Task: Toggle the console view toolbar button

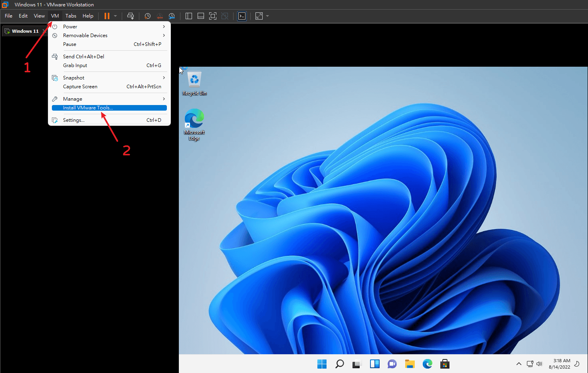Action: click(x=242, y=16)
